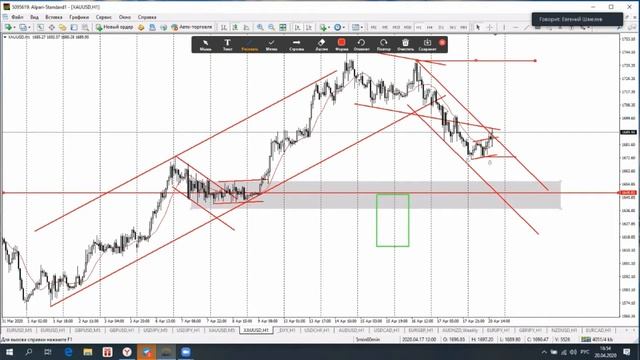Image resolution: width=640 pixels, height=360 pixels.
Task: Switch chart to candlesticks icon
Action: coord(235,27)
